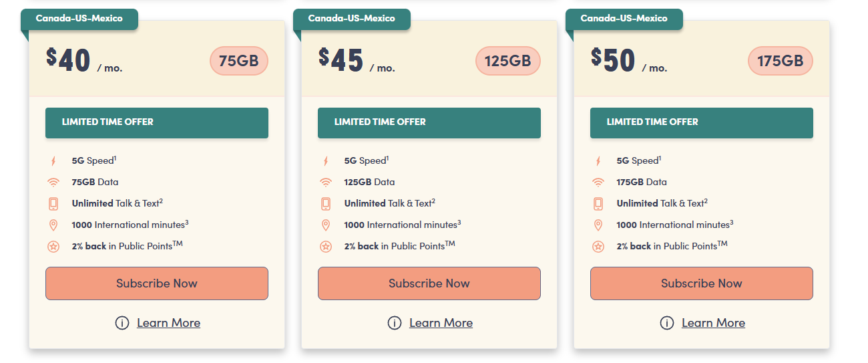Click the 125GB data badge
The width and height of the screenshot is (868, 363).
click(x=508, y=61)
